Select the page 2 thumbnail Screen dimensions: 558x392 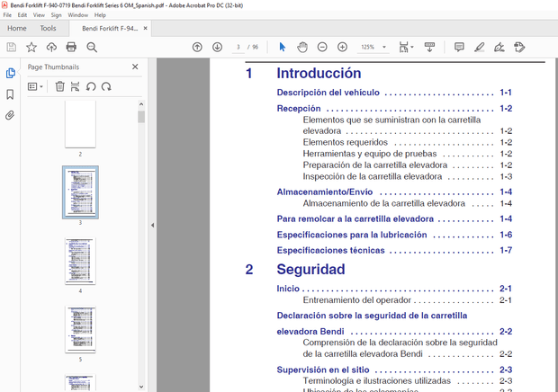point(80,124)
